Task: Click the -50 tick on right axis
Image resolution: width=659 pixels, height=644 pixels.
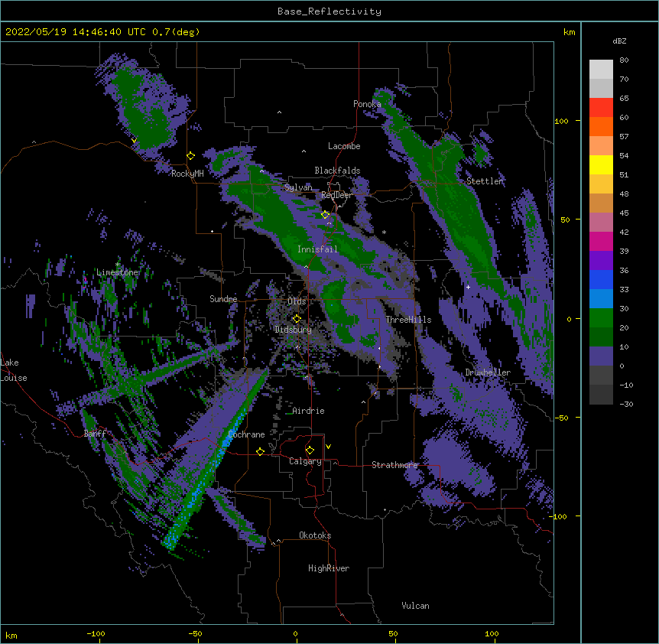Action: 562,418
